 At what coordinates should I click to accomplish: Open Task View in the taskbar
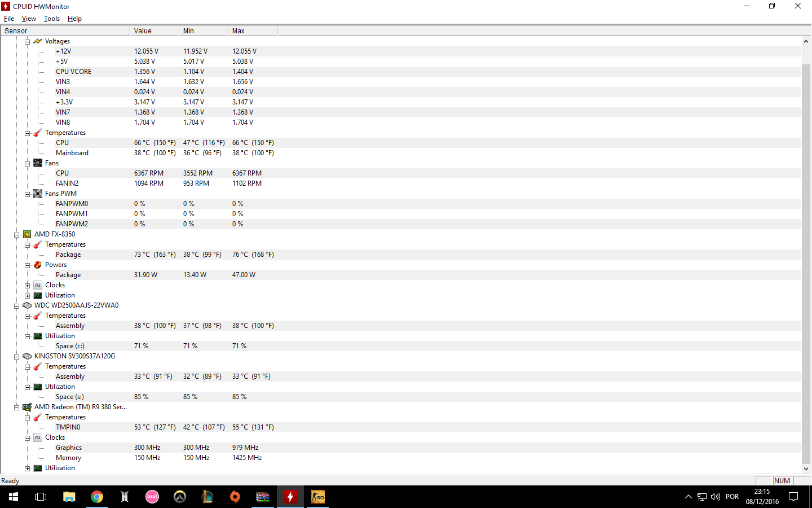tap(41, 497)
